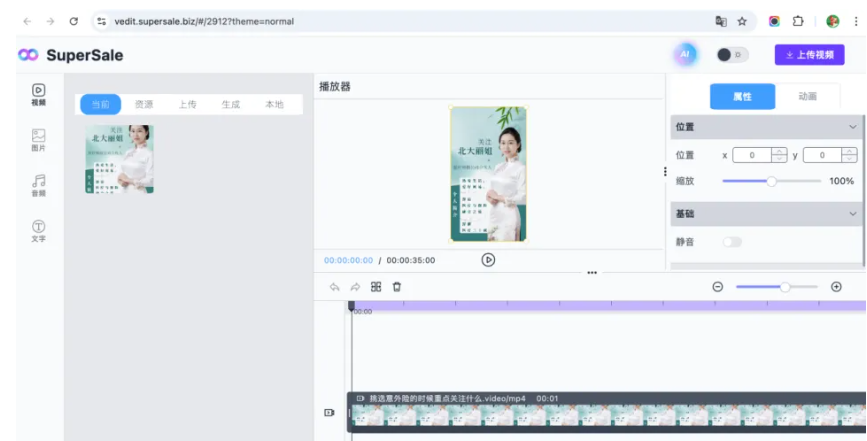
Task: Open the 图片 image panel in sidebar
Action: tap(38, 139)
